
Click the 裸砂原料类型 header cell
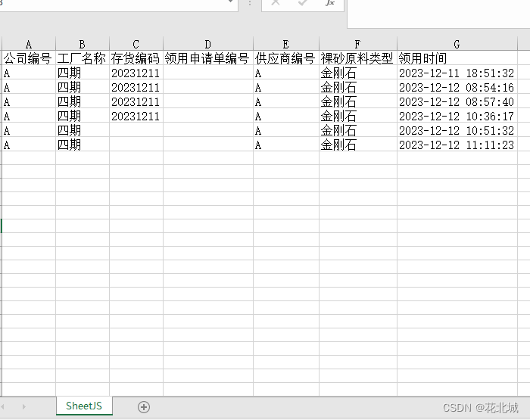[x=357, y=58]
